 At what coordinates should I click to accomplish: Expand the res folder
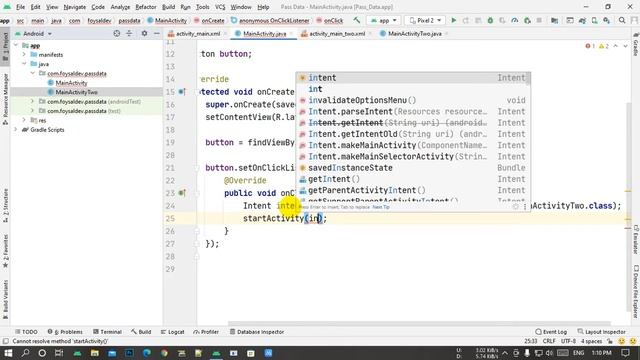(24, 120)
